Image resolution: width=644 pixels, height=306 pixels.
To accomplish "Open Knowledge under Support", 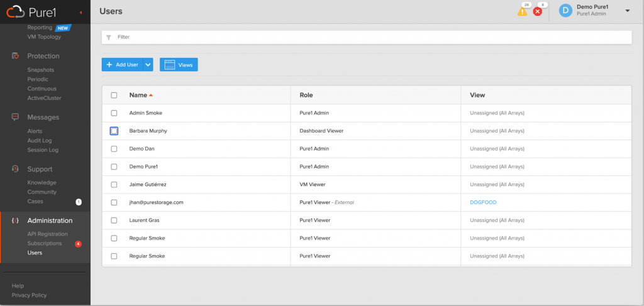I will 42,183.
